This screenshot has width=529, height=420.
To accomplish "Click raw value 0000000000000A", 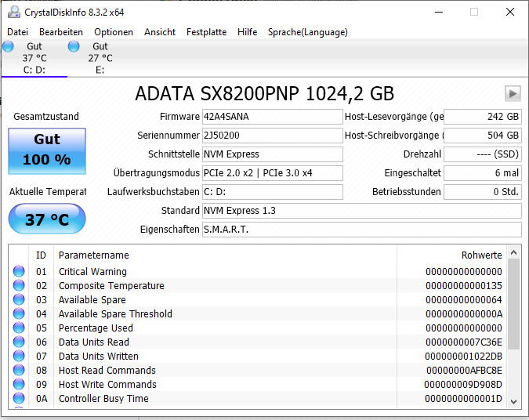I will coord(463,313).
